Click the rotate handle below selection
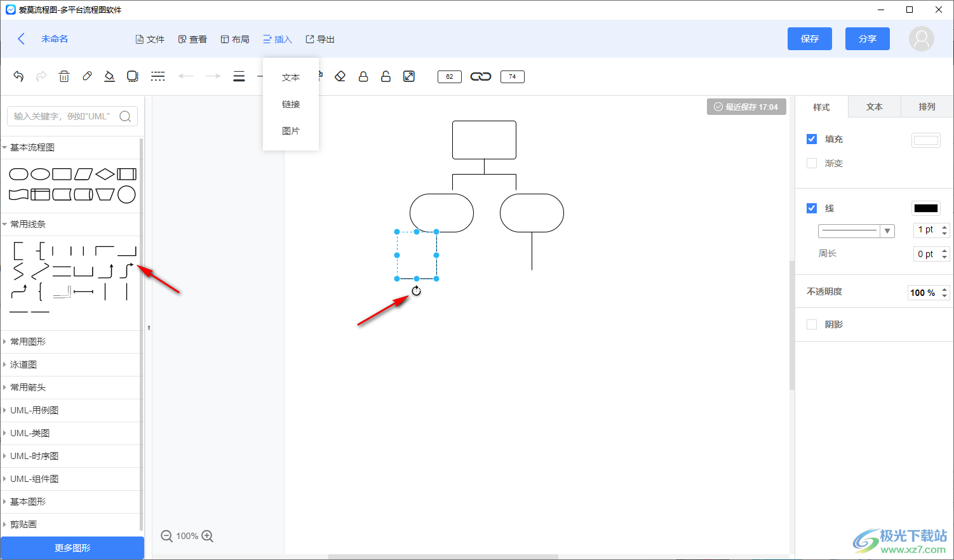Screen dimensions: 954x560 tap(416, 291)
